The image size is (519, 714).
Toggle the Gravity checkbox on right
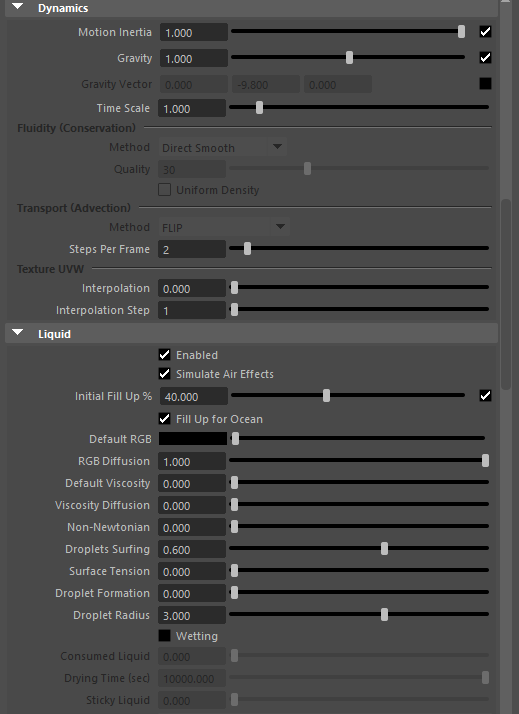point(485,58)
